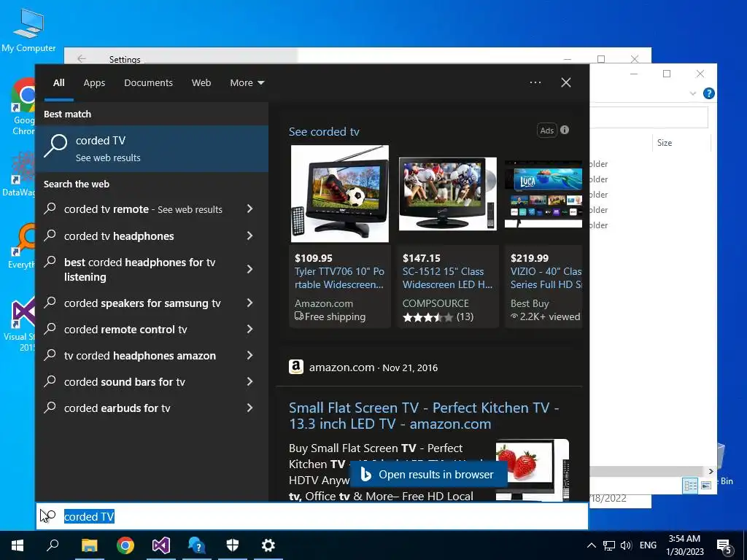The height and width of the screenshot is (560, 747).
Task: Open Windows Security shield in taskbar
Action: pyautogui.click(x=233, y=545)
